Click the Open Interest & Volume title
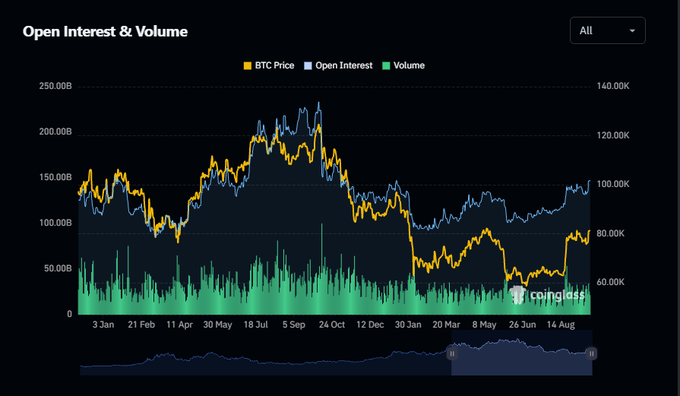 point(105,31)
